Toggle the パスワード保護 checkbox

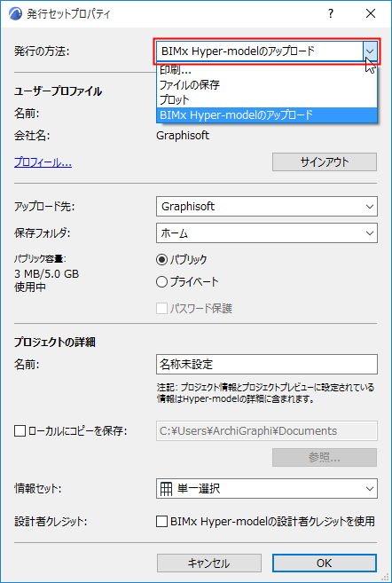(x=161, y=309)
